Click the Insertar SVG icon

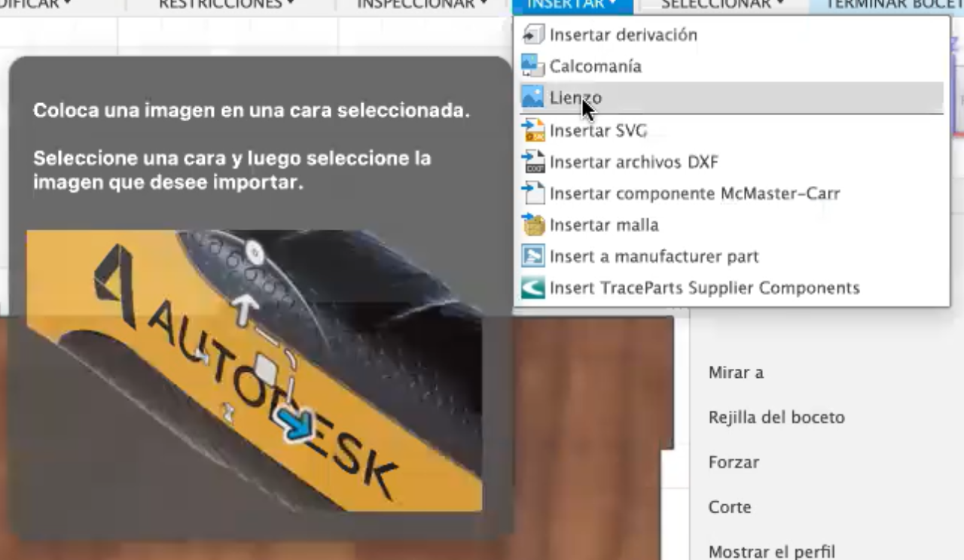coord(533,130)
